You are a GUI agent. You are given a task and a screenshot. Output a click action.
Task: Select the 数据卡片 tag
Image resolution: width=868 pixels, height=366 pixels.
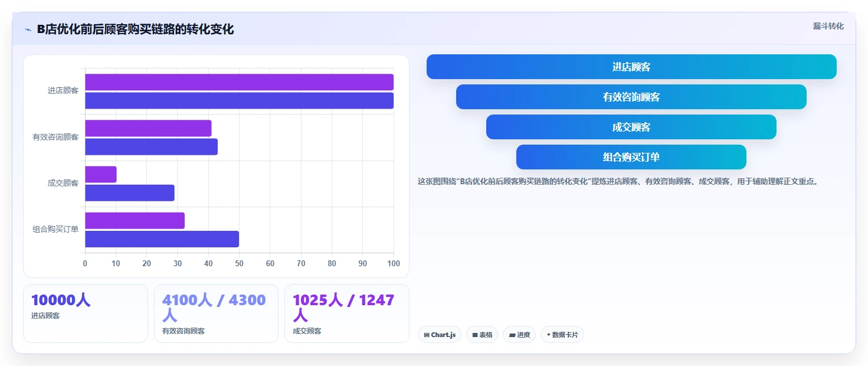(562, 335)
